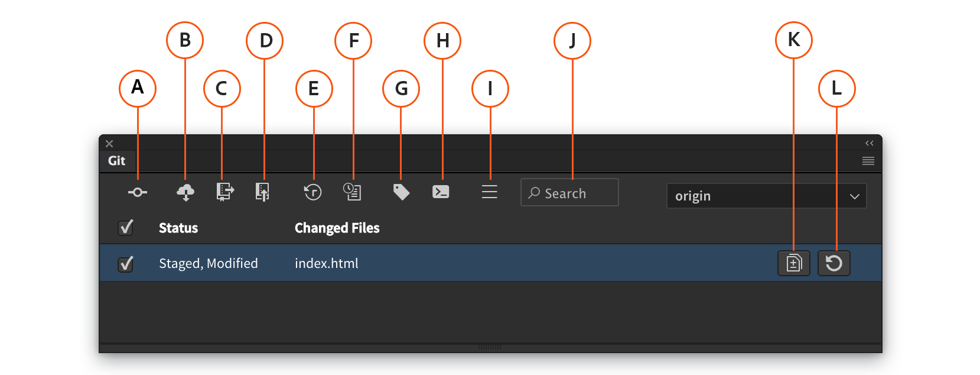Click the Create Tag icon
The height and width of the screenshot is (375, 980).
coord(401,192)
